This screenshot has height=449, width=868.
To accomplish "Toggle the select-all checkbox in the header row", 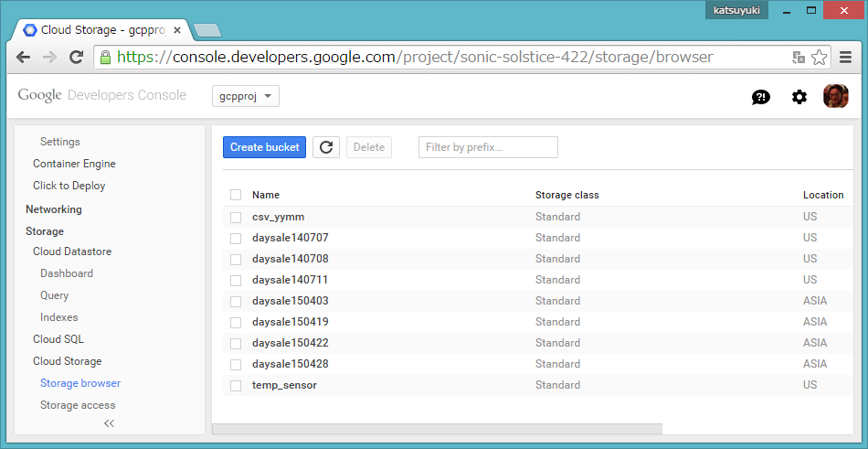I will [x=236, y=195].
